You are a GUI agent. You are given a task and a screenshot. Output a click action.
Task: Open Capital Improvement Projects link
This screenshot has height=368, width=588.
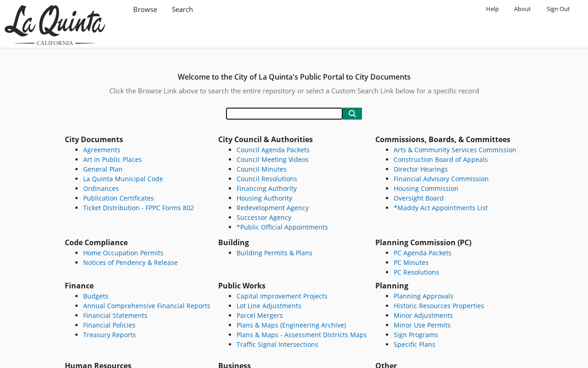pyautogui.click(x=282, y=296)
